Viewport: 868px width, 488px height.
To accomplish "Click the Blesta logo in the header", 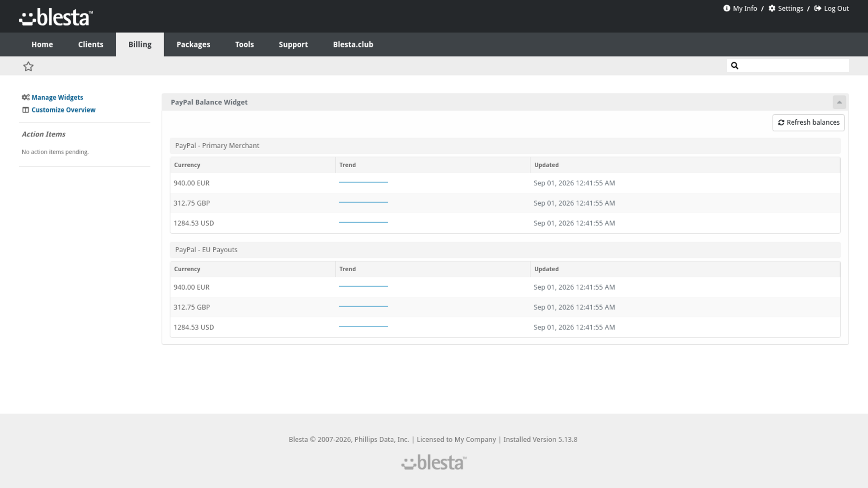I will pyautogui.click(x=56, y=17).
